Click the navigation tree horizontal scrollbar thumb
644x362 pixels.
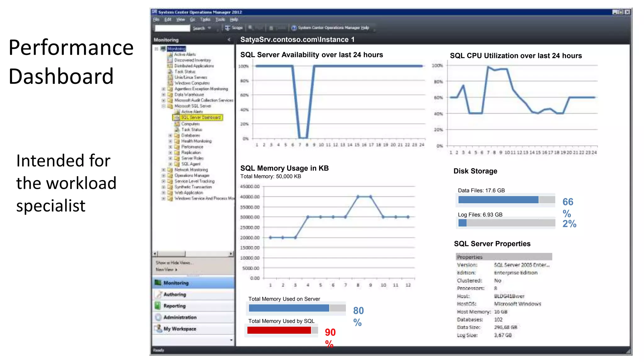(x=171, y=254)
